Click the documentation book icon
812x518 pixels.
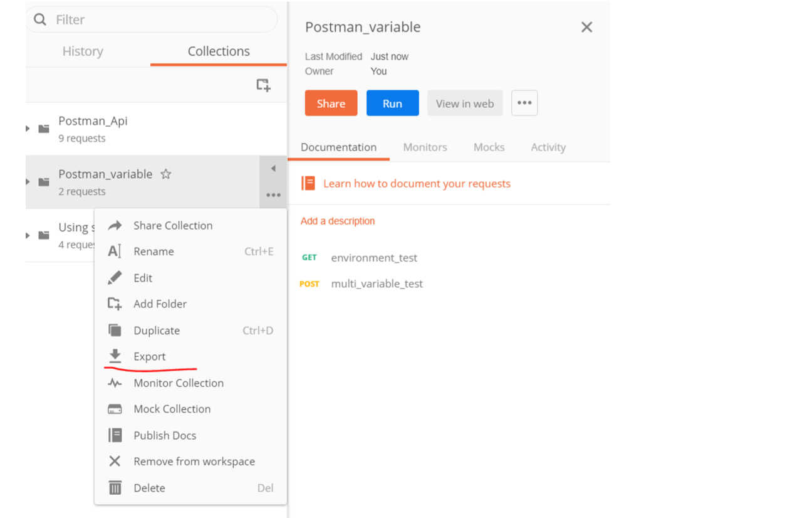(x=308, y=183)
